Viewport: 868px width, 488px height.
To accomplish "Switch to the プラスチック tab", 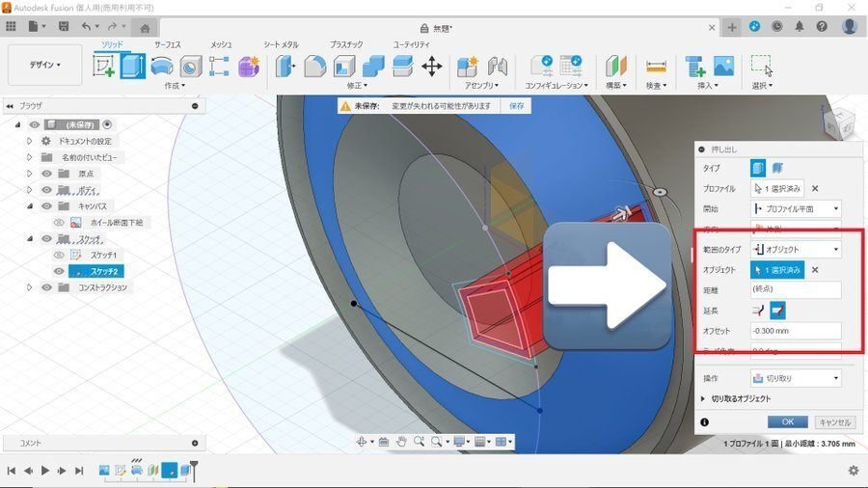I will click(x=346, y=44).
